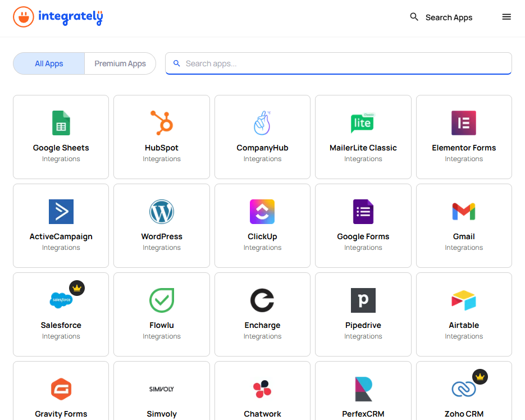Click Salesforce premium crown badge
The image size is (525, 420).
(x=77, y=288)
